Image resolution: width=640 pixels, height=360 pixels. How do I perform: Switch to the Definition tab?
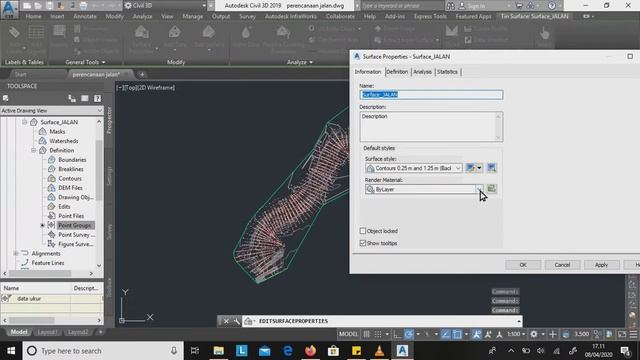point(397,72)
